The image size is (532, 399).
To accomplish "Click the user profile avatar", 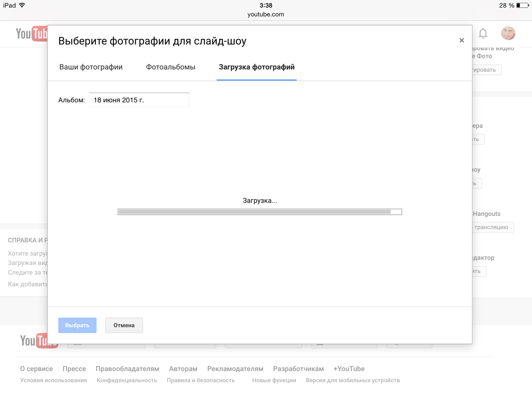I will [508, 33].
